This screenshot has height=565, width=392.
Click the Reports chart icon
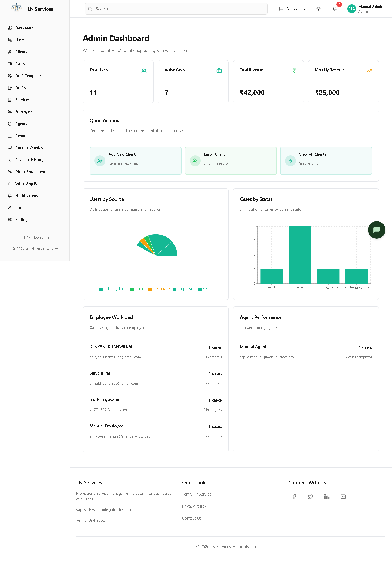10,136
